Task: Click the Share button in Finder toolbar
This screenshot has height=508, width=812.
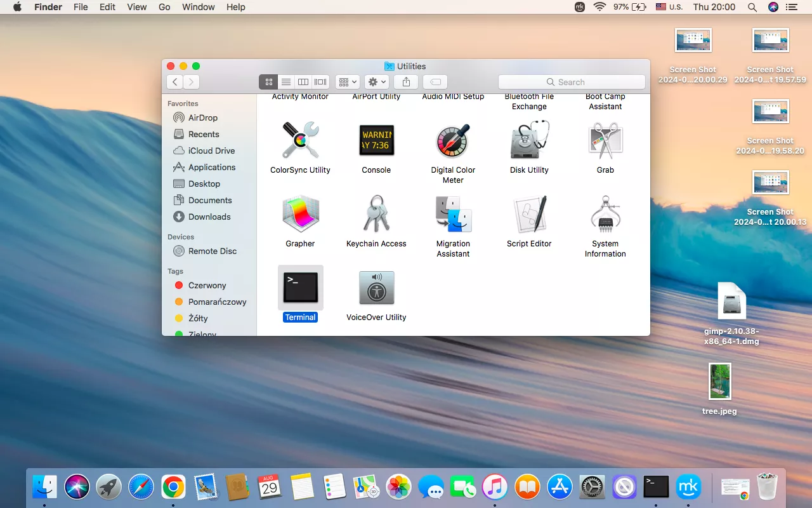Action: (406, 82)
